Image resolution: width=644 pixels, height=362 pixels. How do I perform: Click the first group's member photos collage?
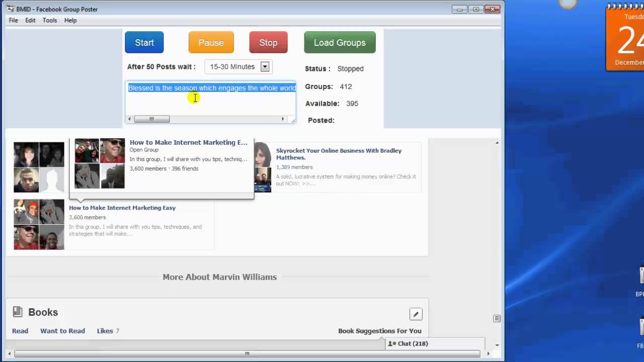(x=39, y=167)
